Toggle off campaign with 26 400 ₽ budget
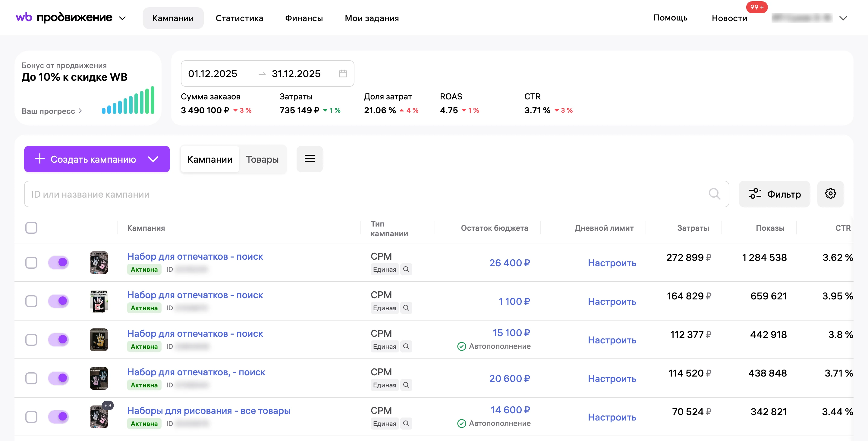Viewport: 868px width, 441px height. (58, 262)
